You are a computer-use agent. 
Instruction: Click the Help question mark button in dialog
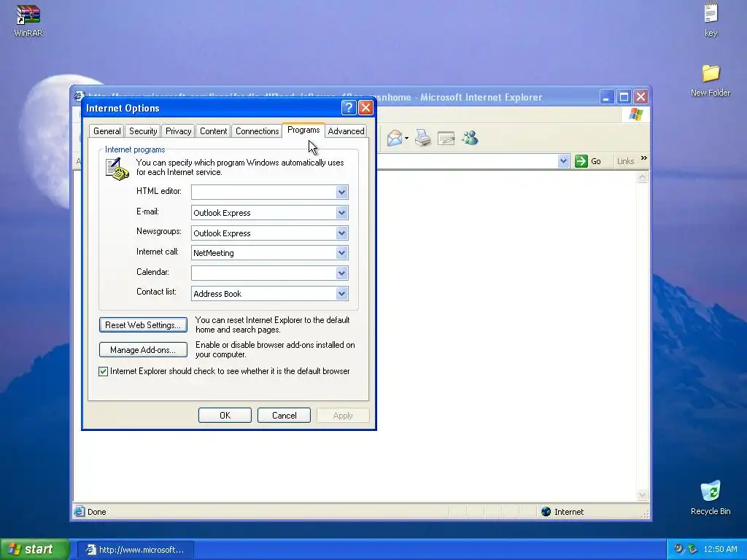pyautogui.click(x=349, y=108)
